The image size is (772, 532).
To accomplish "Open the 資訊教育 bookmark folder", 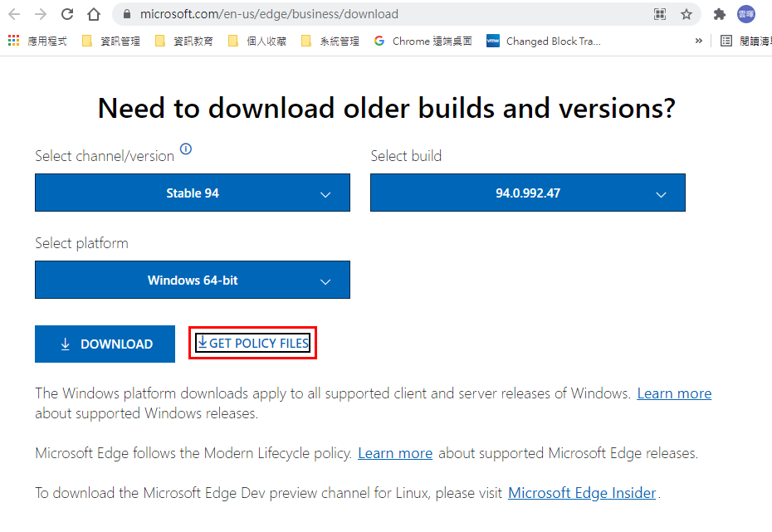I will click(x=184, y=41).
